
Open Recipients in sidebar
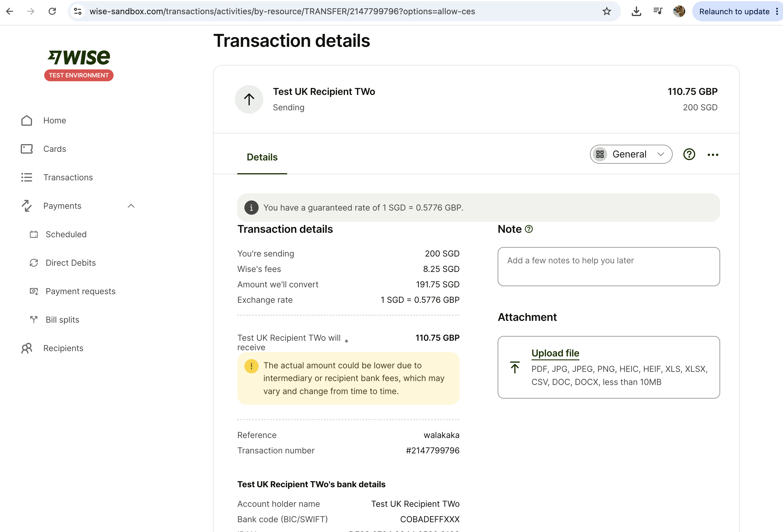click(63, 348)
